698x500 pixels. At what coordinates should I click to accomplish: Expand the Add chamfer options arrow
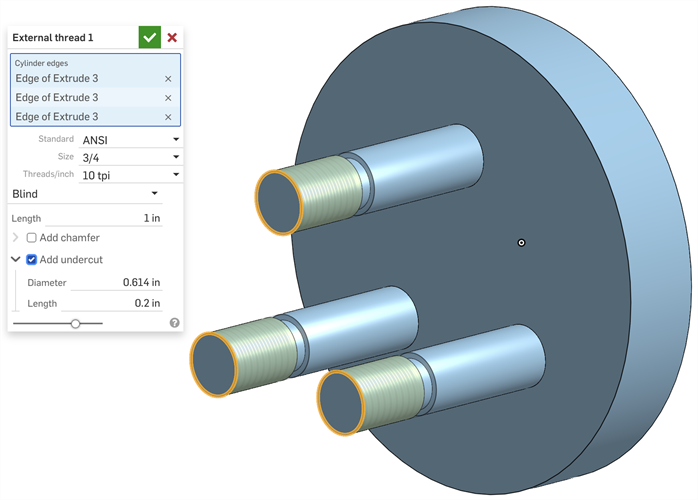pyautogui.click(x=16, y=237)
